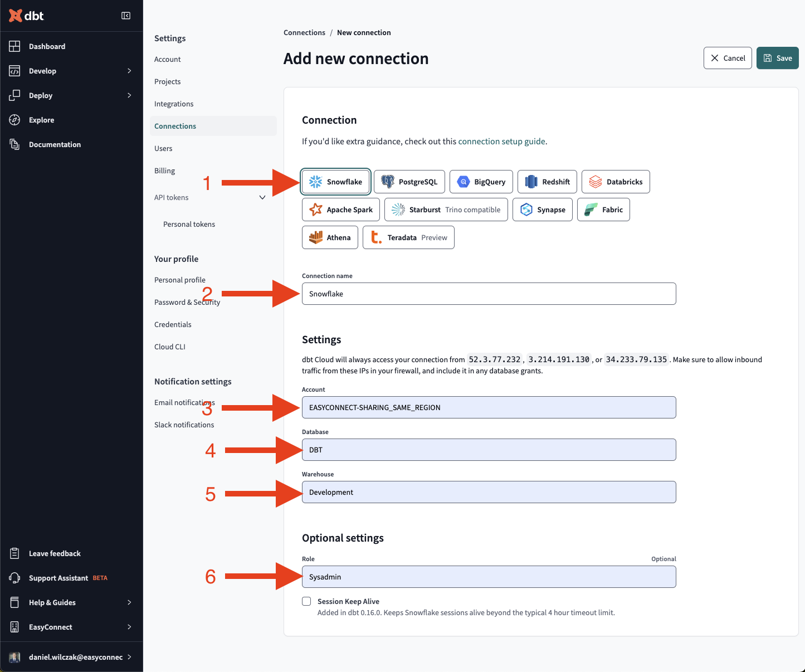
Task: Select the Snowflake connection type
Action: (336, 182)
